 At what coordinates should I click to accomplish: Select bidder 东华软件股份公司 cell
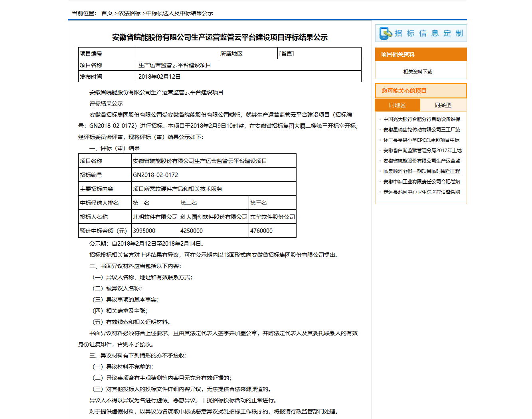273,217
